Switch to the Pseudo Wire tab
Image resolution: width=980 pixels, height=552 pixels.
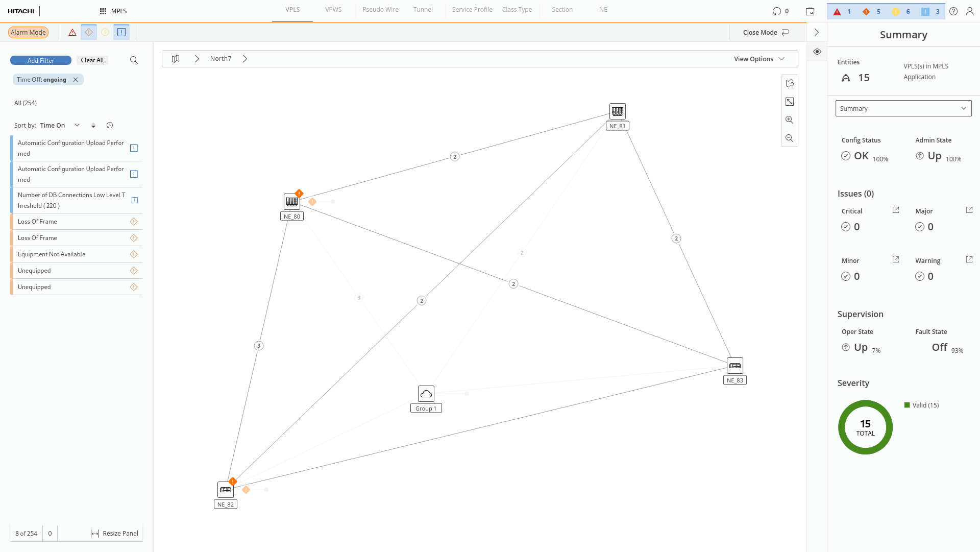380,10
